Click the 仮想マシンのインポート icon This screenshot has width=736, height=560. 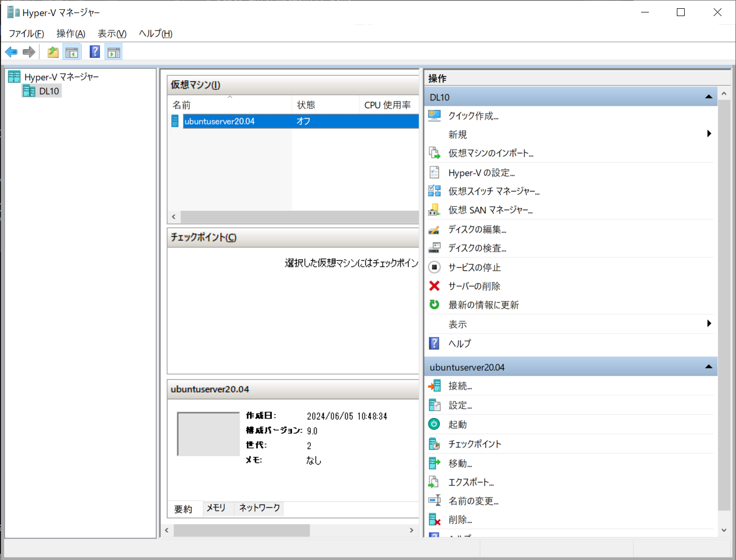435,153
